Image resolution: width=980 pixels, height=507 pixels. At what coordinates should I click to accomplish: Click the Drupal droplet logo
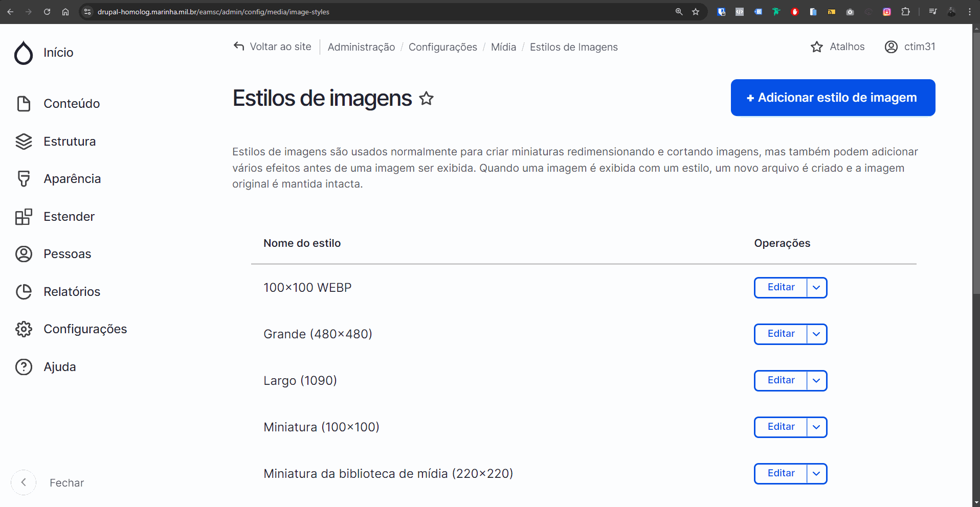[24, 53]
